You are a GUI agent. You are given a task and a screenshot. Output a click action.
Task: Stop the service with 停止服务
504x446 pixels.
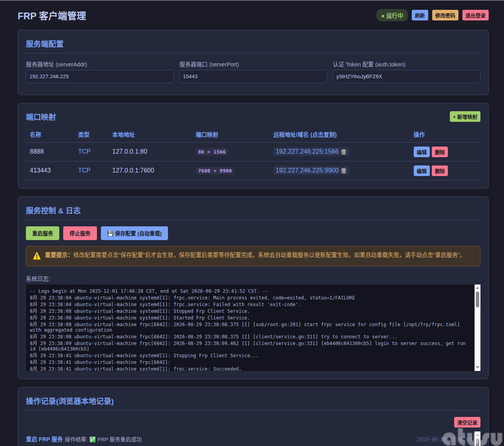(x=80, y=233)
